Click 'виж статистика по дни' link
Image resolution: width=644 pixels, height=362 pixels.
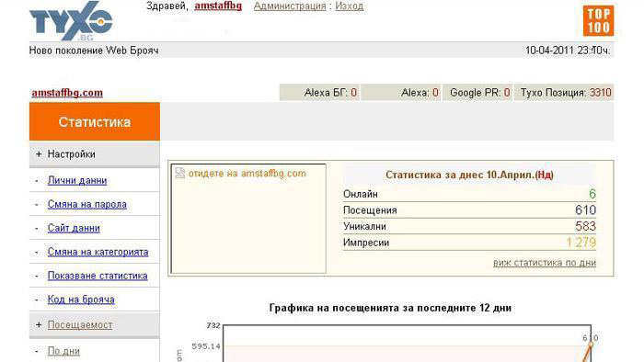(x=545, y=263)
